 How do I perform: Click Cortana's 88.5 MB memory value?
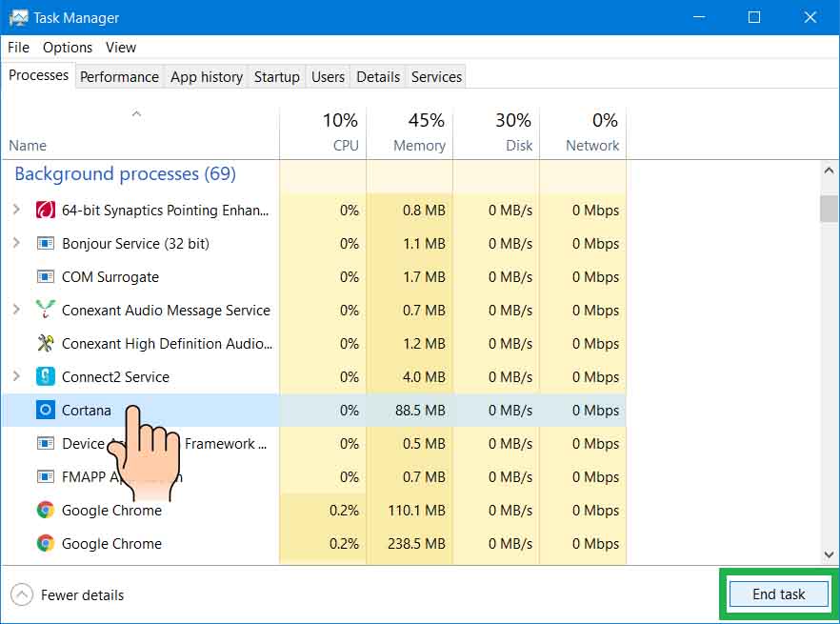click(x=421, y=410)
